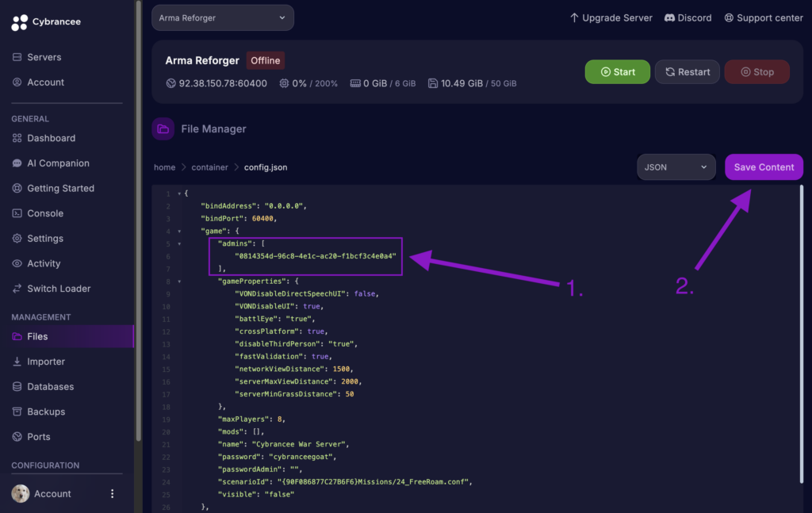Click the scenarioId string value
The image size is (812, 513).
click(373, 481)
